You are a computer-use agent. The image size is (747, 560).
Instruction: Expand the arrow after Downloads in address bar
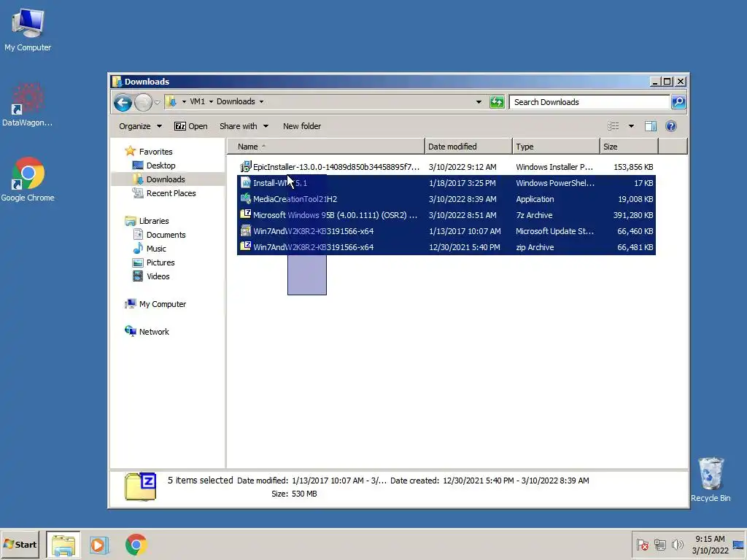tap(262, 102)
